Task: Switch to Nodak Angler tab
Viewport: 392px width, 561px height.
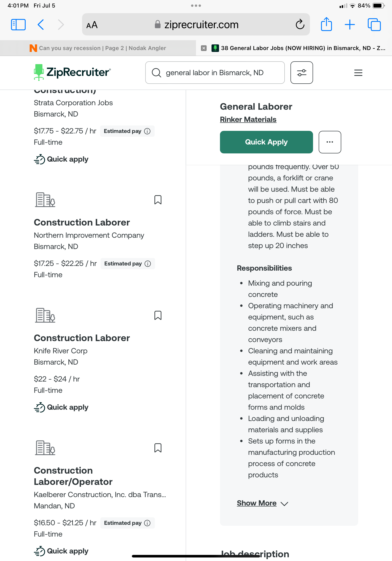Action: point(98,48)
